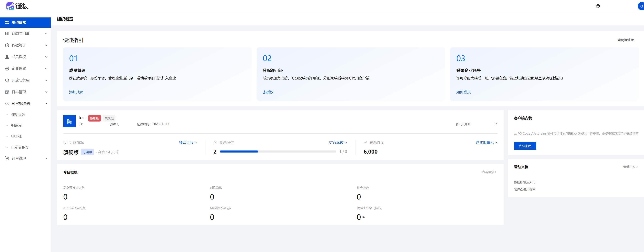
Task: Click the info icon beside 剩余 14 天
Action: pos(118,152)
